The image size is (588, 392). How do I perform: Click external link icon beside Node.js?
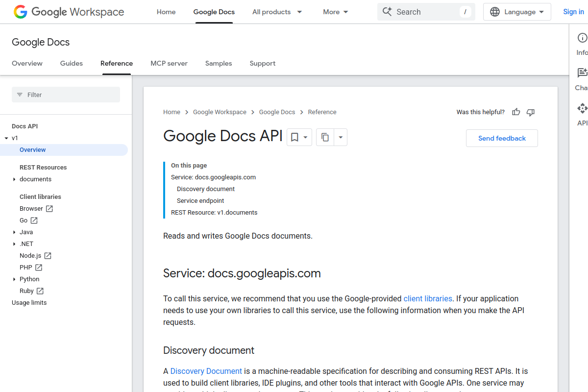48,256
